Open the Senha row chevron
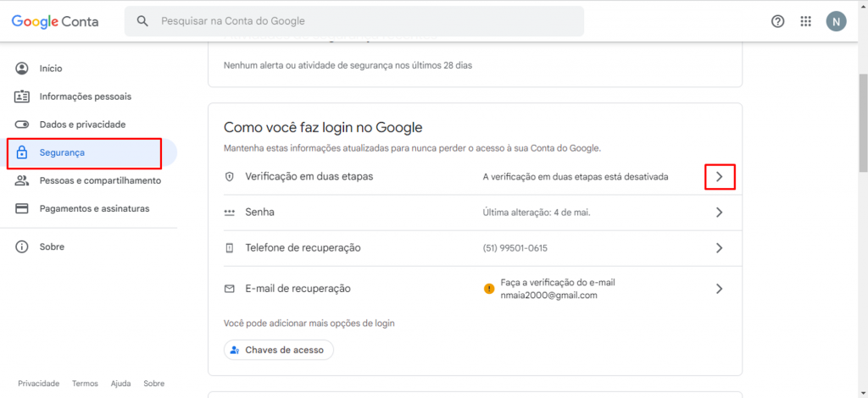 pyautogui.click(x=719, y=213)
